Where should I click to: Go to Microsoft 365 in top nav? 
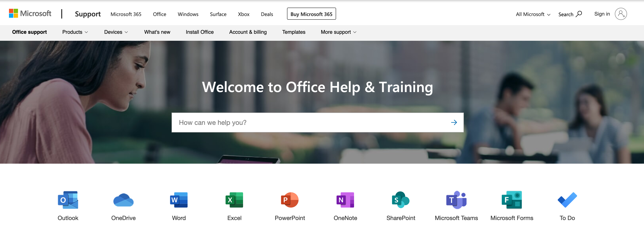point(126,14)
